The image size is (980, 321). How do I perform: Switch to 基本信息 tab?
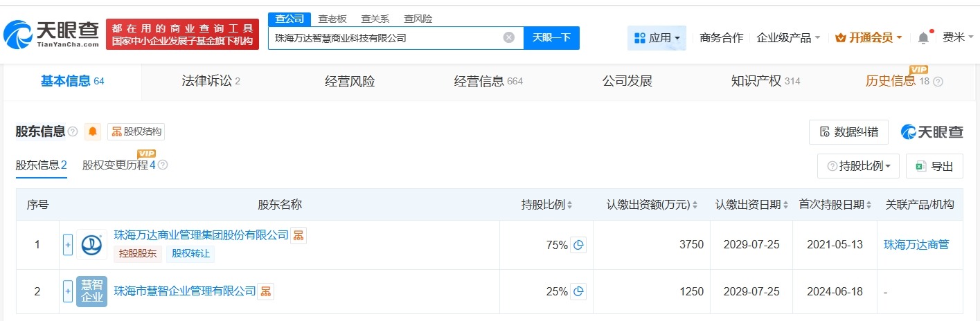(72, 82)
